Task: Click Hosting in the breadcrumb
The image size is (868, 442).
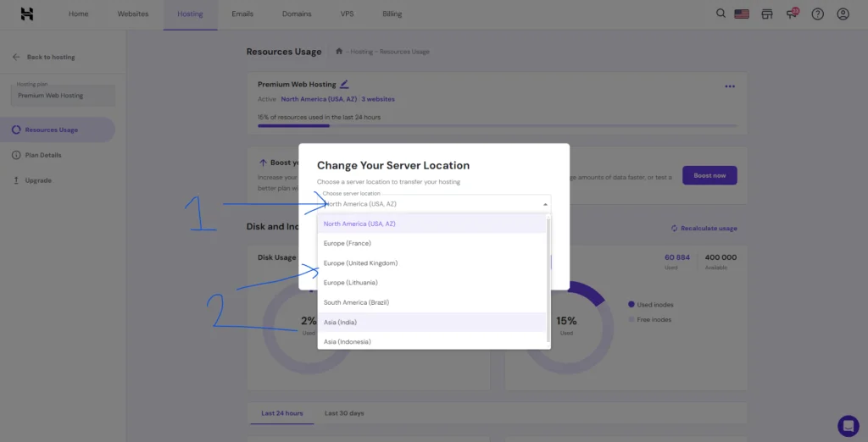Action: (x=361, y=52)
